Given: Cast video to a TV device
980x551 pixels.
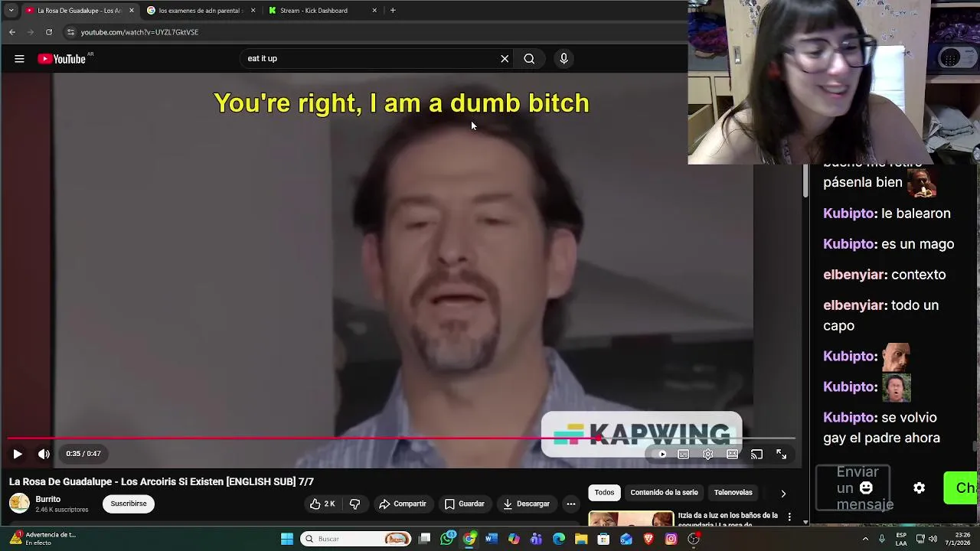Looking at the screenshot, I should 756,455.
